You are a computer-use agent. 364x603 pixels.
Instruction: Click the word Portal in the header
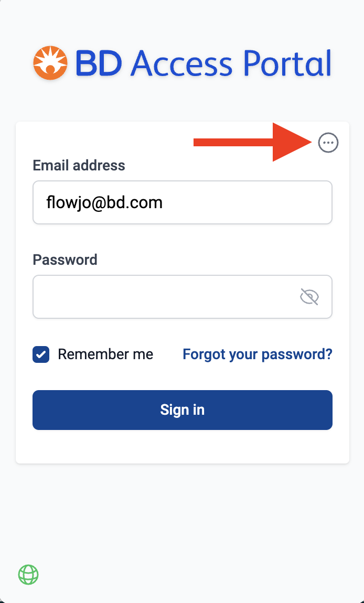pos(287,63)
